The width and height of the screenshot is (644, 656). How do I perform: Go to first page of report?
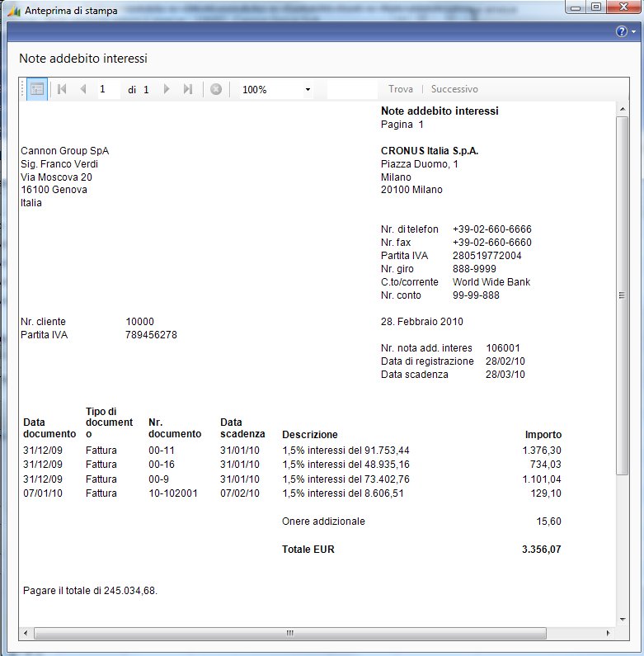click(62, 89)
